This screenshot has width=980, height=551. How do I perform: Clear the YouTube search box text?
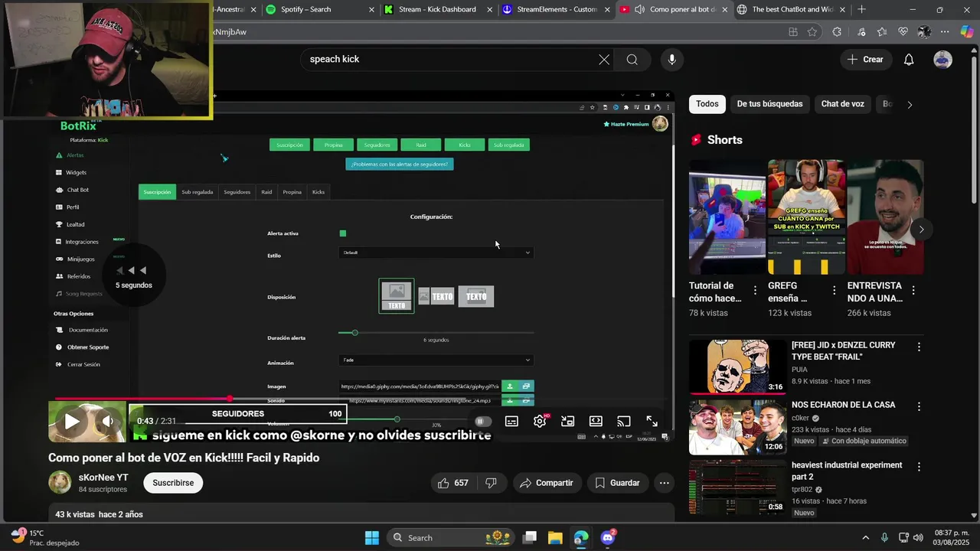click(604, 60)
